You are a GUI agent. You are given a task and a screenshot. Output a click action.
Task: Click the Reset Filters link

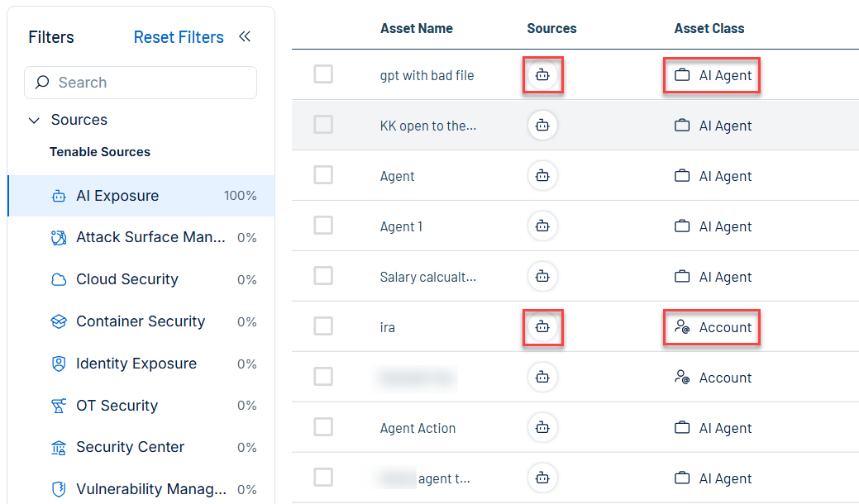(x=179, y=37)
